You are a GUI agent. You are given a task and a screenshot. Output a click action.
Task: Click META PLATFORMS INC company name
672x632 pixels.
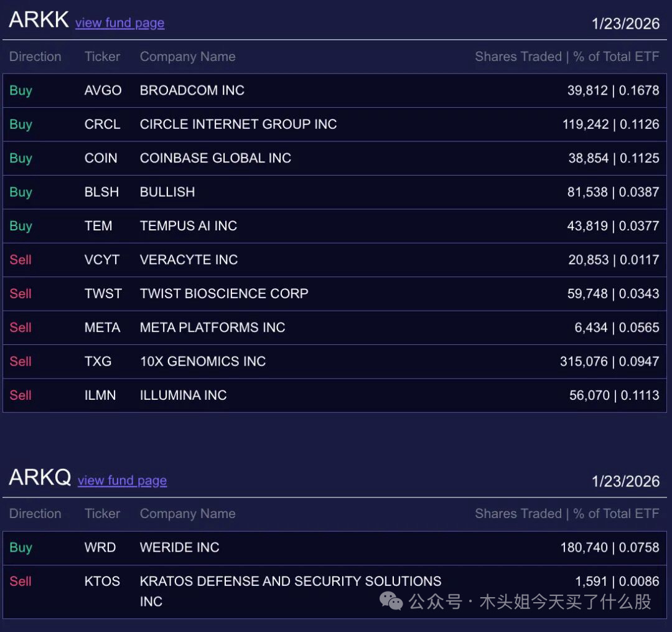click(213, 328)
